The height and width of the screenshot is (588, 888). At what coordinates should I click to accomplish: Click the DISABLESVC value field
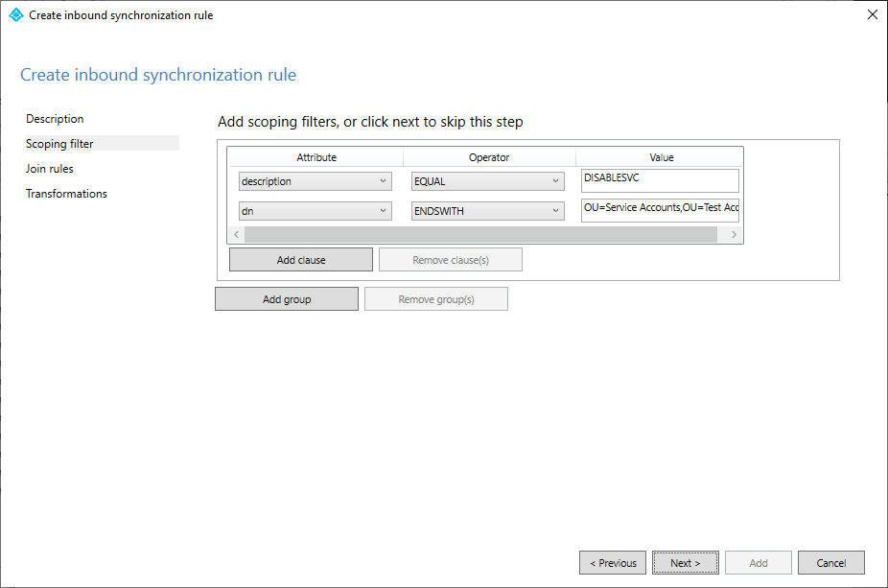point(660,180)
